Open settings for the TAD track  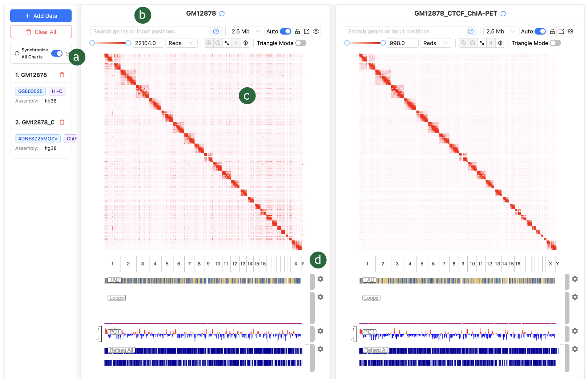[320, 279]
